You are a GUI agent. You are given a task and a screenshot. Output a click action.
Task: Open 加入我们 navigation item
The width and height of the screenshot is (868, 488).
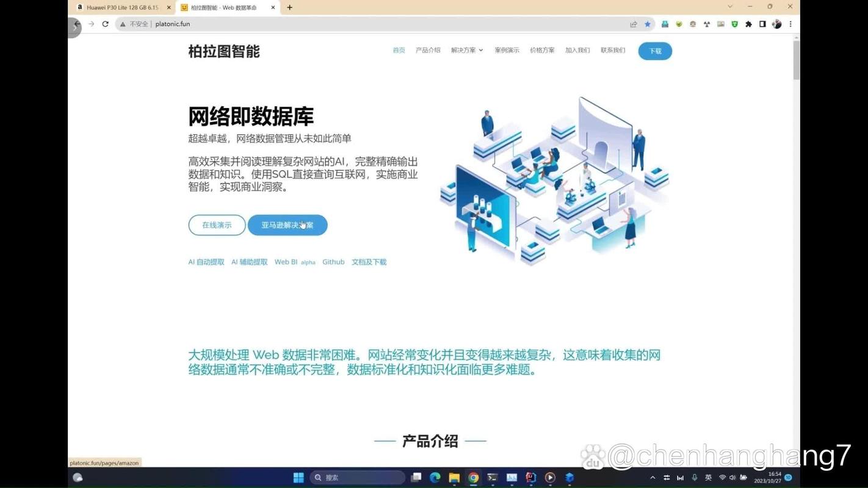tap(577, 51)
